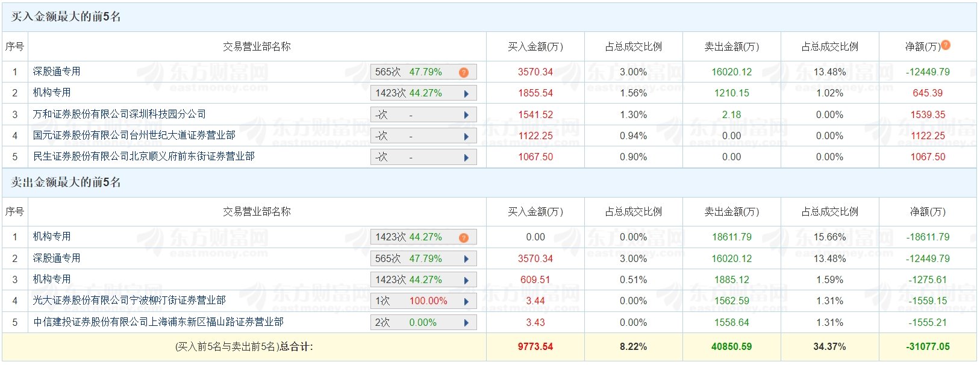Click the net amount -1559.15
The width and height of the screenshot is (980, 365).
(x=928, y=301)
